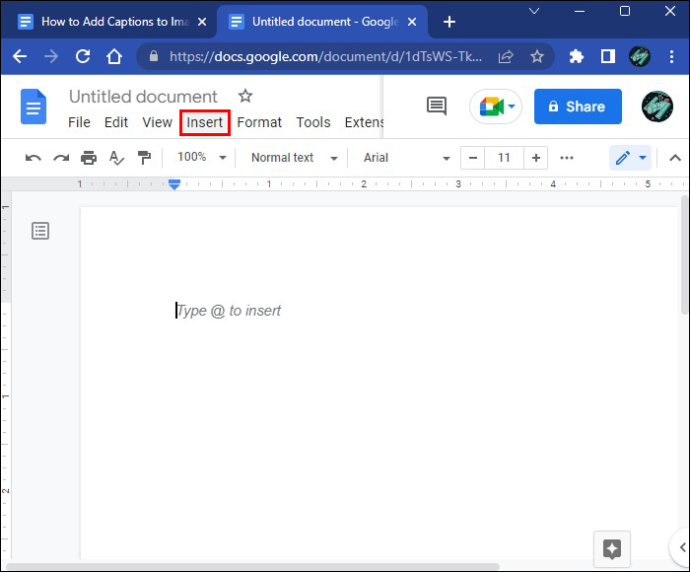The width and height of the screenshot is (690, 572).
Task: Open the toolbar More options ellipsis
Action: click(567, 158)
